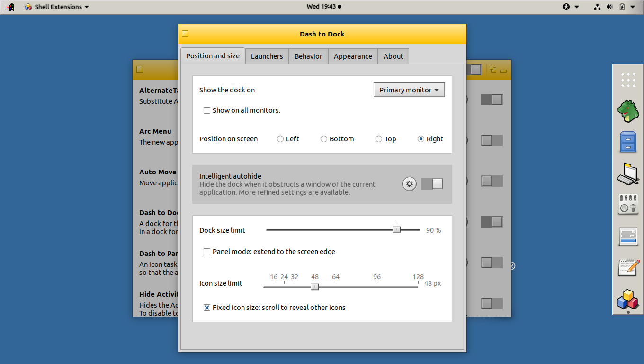Click the Show the dock on label
The width and height of the screenshot is (644, 364).
click(x=227, y=90)
